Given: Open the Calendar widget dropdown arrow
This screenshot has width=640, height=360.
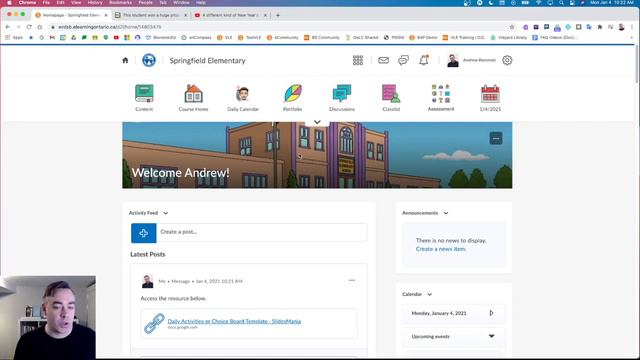Looking at the screenshot, I should [429, 294].
